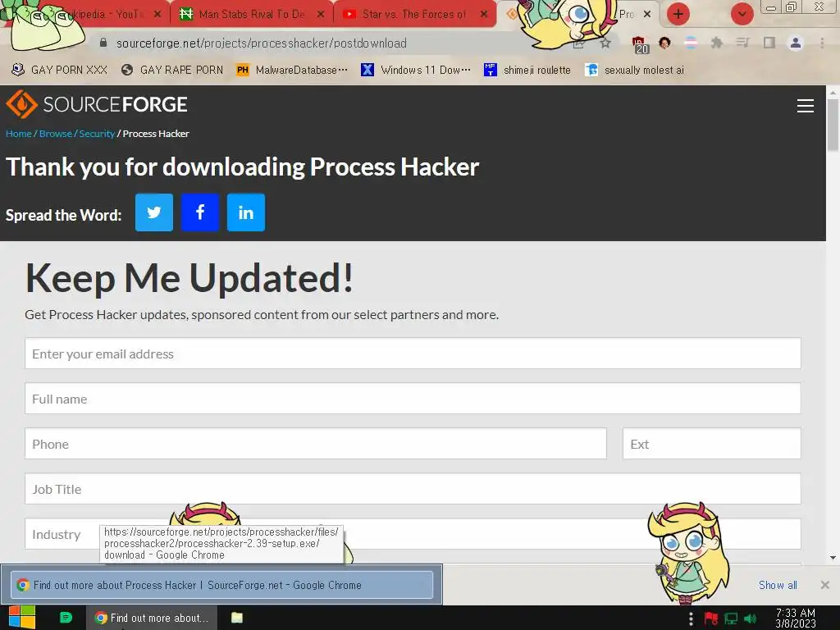The width and height of the screenshot is (840, 630).
Task: Click the network tray icon
Action: (x=731, y=619)
